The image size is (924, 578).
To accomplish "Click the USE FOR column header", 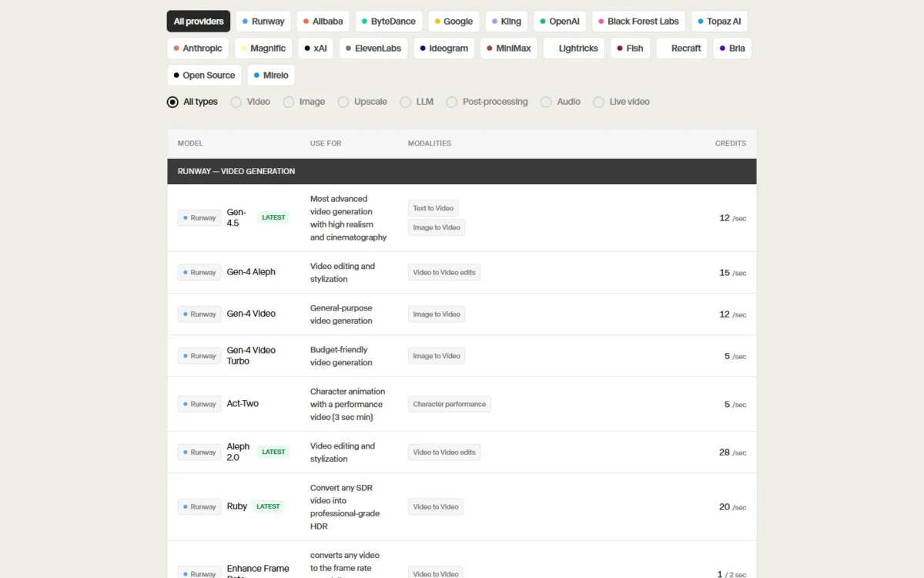I will tap(326, 143).
